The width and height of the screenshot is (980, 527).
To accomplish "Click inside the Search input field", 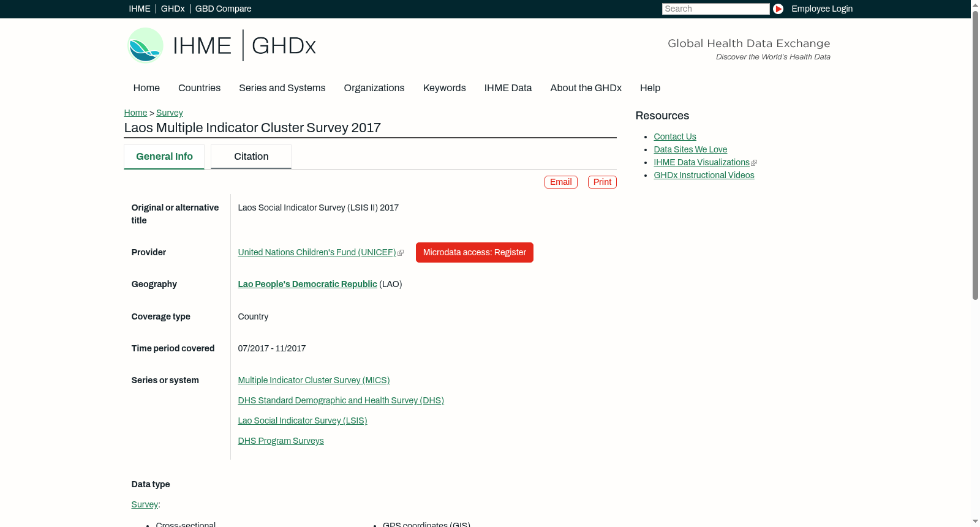I will (715, 9).
